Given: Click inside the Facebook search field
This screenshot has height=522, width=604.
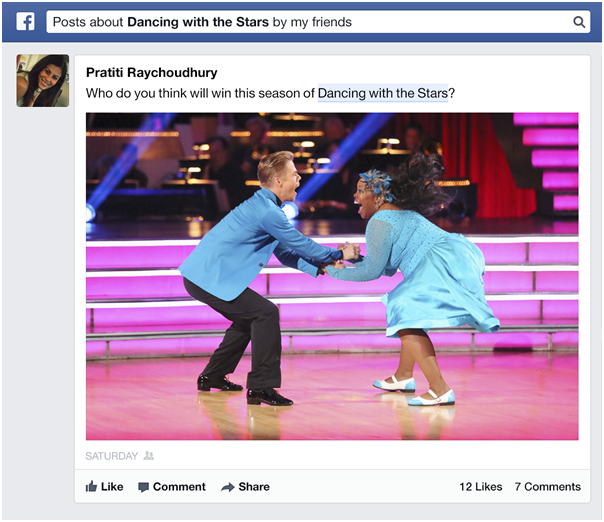Looking at the screenshot, I should (318, 22).
